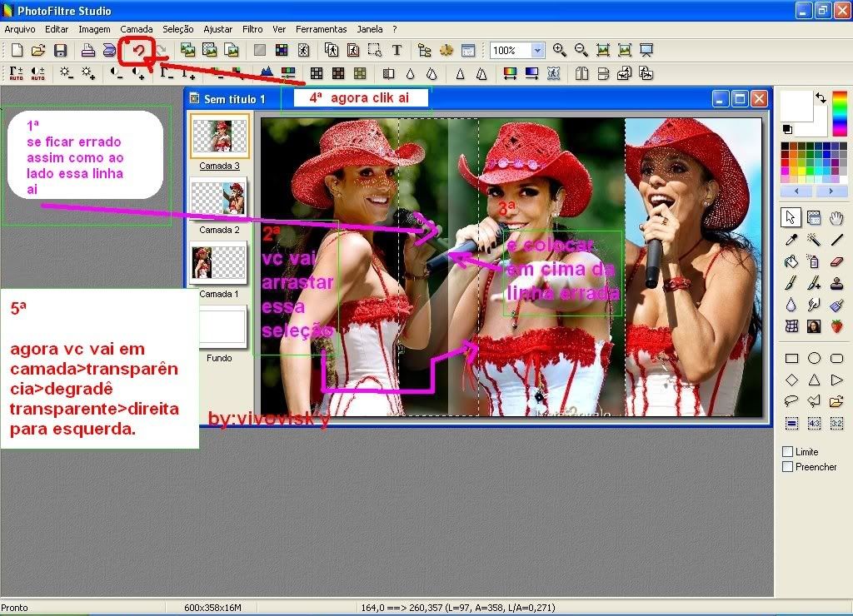
Task: Select the Ellipse selection shape
Action: tap(814, 359)
